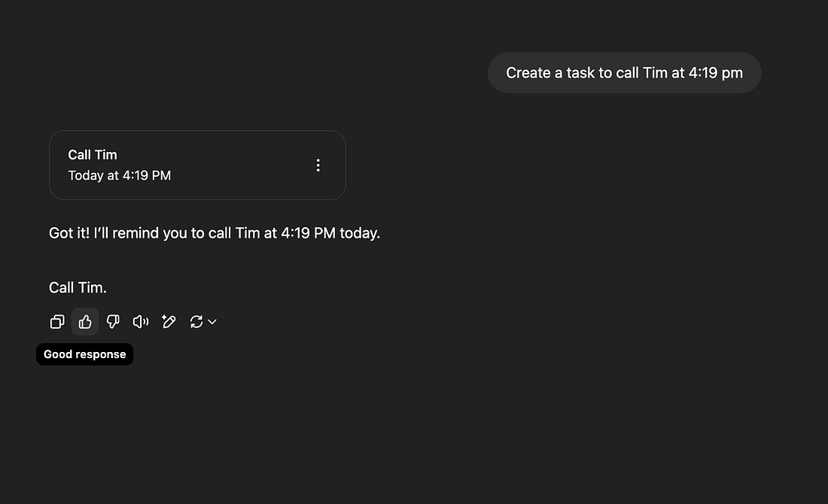Open the Call Tim card's three-dot menu
The image size is (828, 504).
point(318,165)
